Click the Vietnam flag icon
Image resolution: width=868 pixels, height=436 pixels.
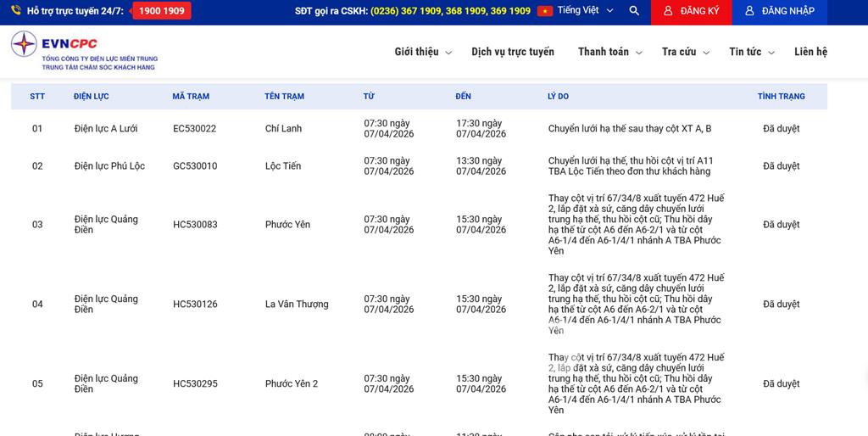[545, 11]
